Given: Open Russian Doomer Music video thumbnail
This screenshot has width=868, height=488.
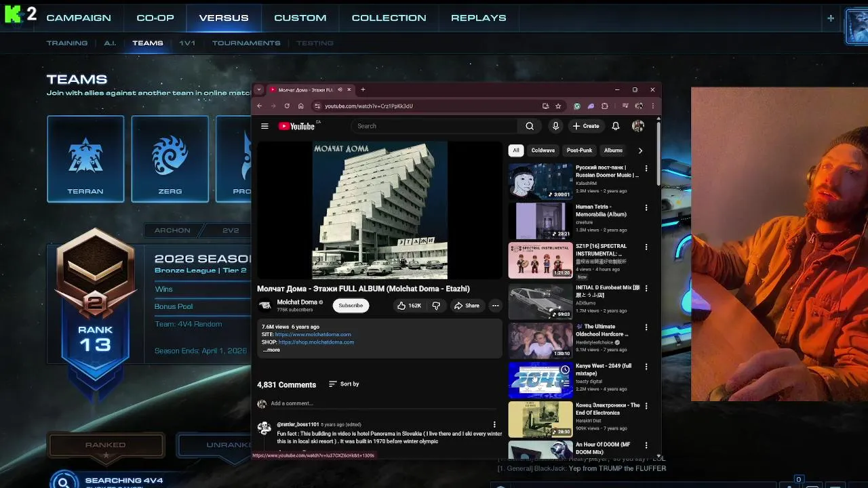Looking at the screenshot, I should point(540,182).
